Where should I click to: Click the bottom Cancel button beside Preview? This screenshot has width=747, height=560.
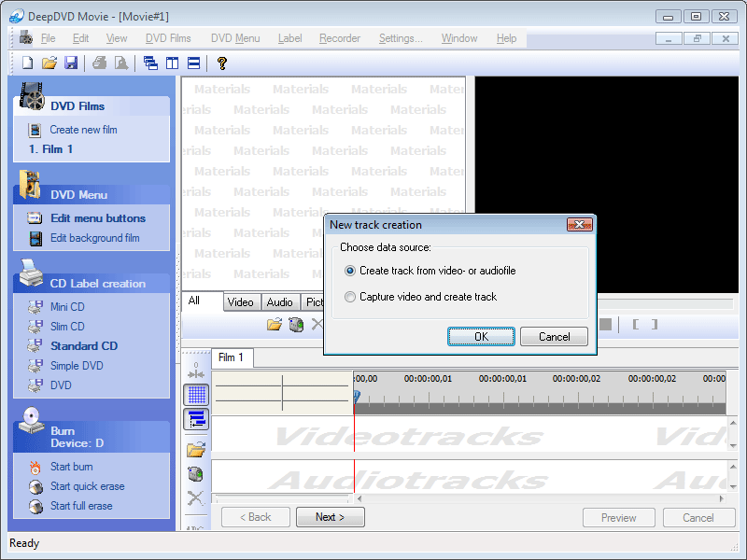(698, 518)
